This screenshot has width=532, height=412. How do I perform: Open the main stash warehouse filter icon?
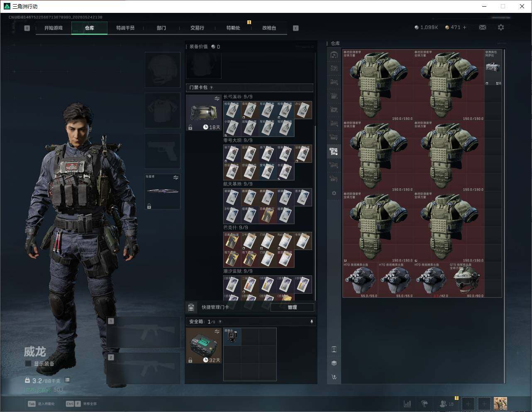(x=334, y=55)
